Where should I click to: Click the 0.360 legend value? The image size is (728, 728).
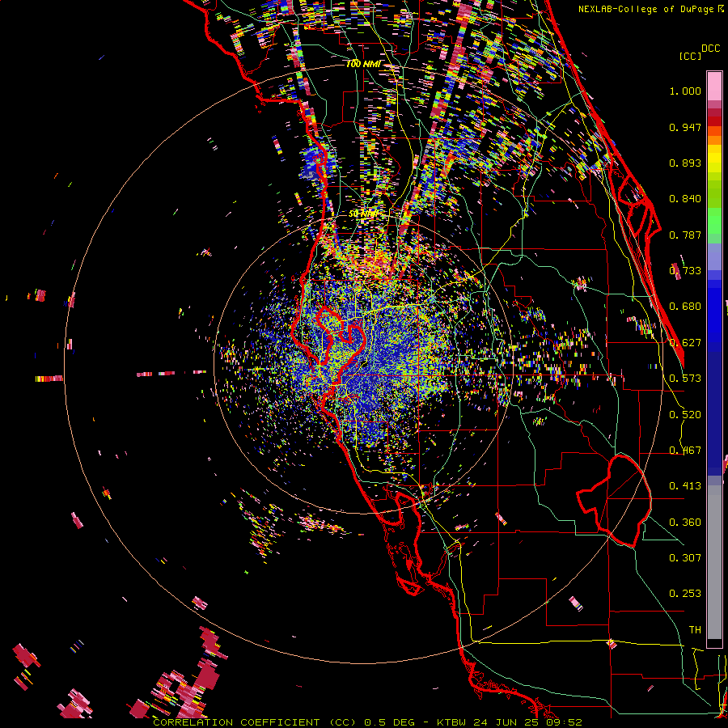pyautogui.click(x=685, y=523)
